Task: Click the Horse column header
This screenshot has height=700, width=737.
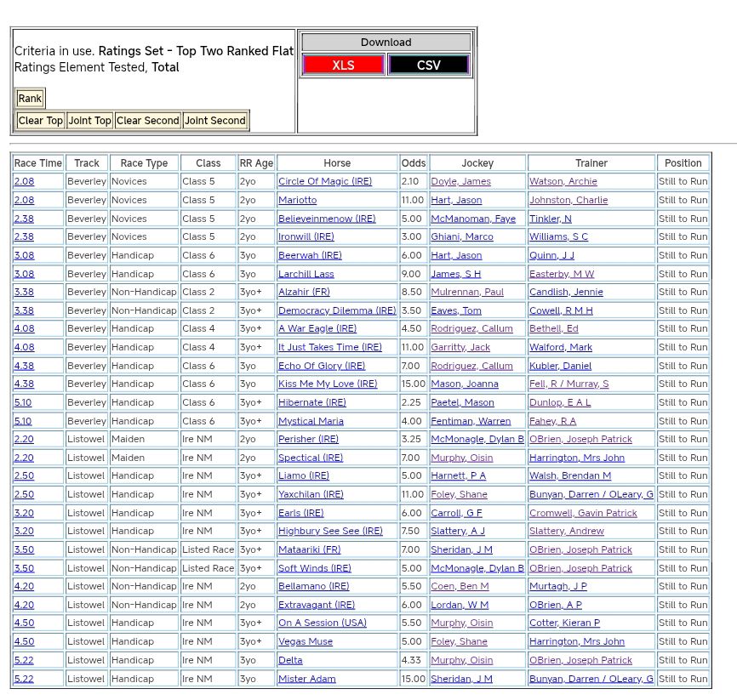Action: tap(337, 163)
